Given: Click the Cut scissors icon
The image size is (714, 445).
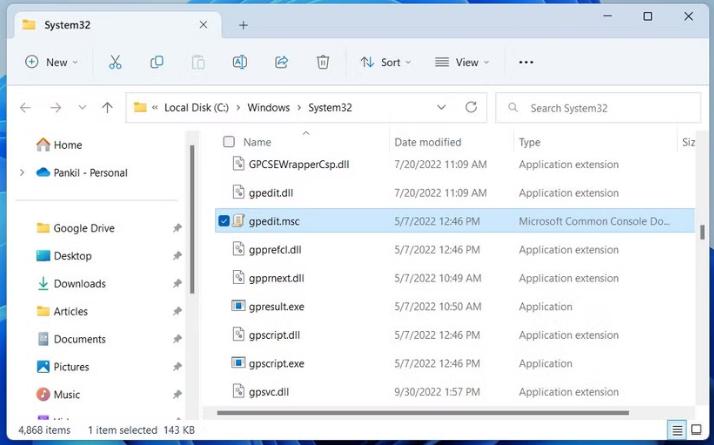Looking at the screenshot, I should pos(115,62).
